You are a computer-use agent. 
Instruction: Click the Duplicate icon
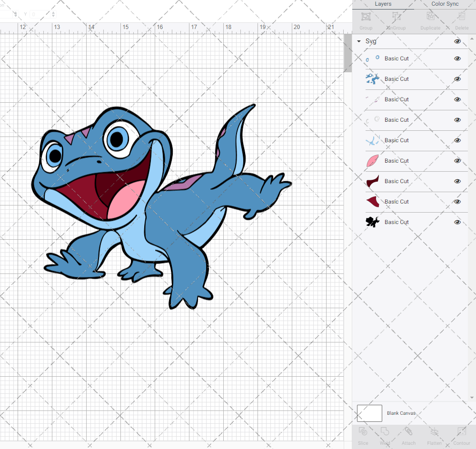coord(430,16)
